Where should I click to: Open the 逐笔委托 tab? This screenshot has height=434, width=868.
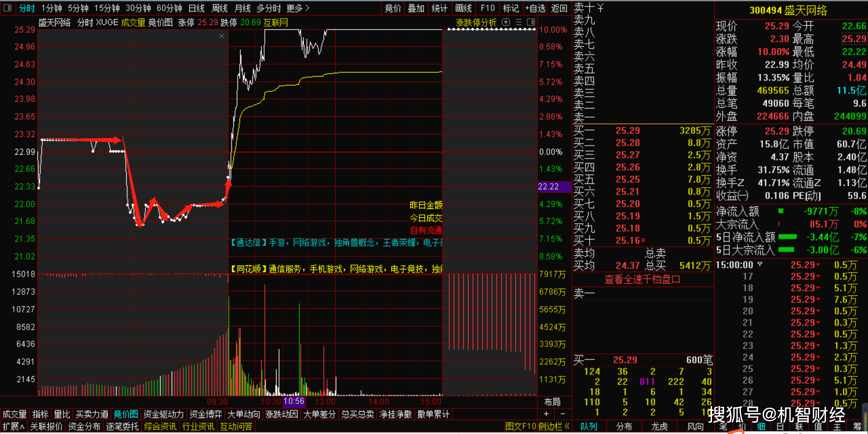pyautogui.click(x=122, y=426)
